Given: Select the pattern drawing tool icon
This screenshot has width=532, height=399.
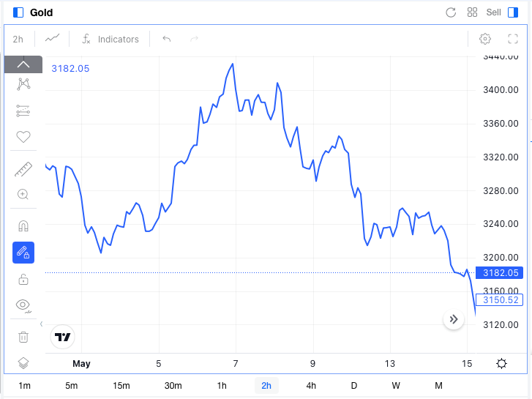Looking at the screenshot, I should pos(23,84).
